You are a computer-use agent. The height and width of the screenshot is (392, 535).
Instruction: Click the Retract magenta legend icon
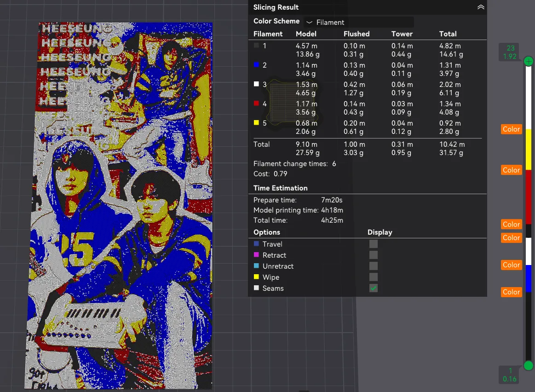[256, 255]
